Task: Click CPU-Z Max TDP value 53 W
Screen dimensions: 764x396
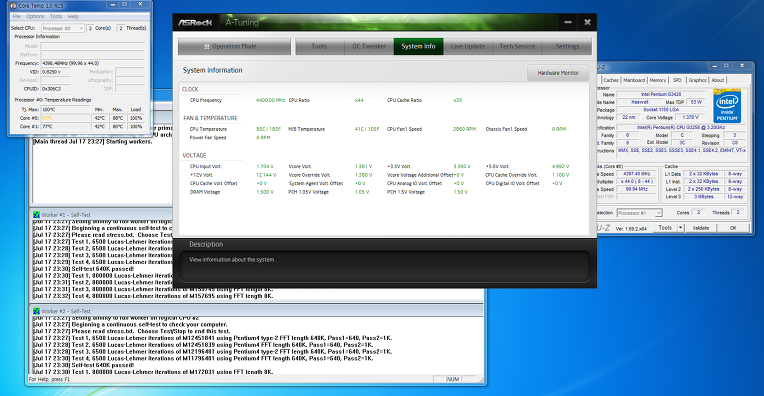Action: (x=696, y=102)
